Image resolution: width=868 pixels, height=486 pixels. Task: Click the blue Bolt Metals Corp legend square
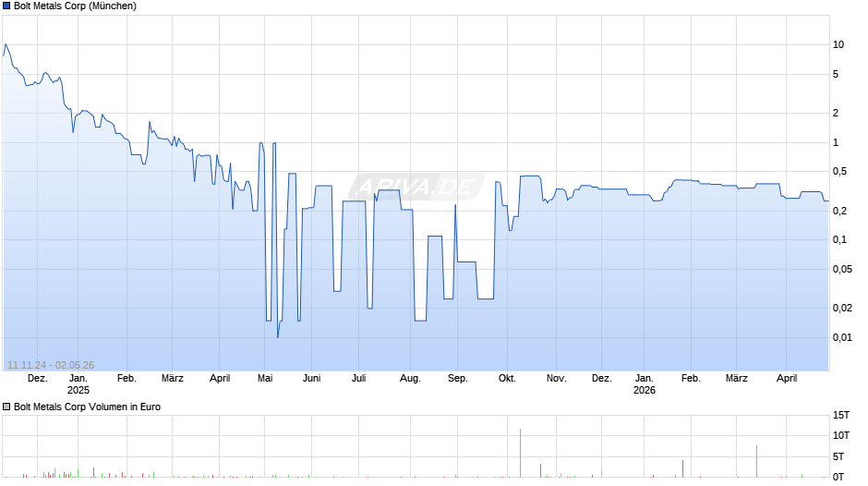(6, 6)
